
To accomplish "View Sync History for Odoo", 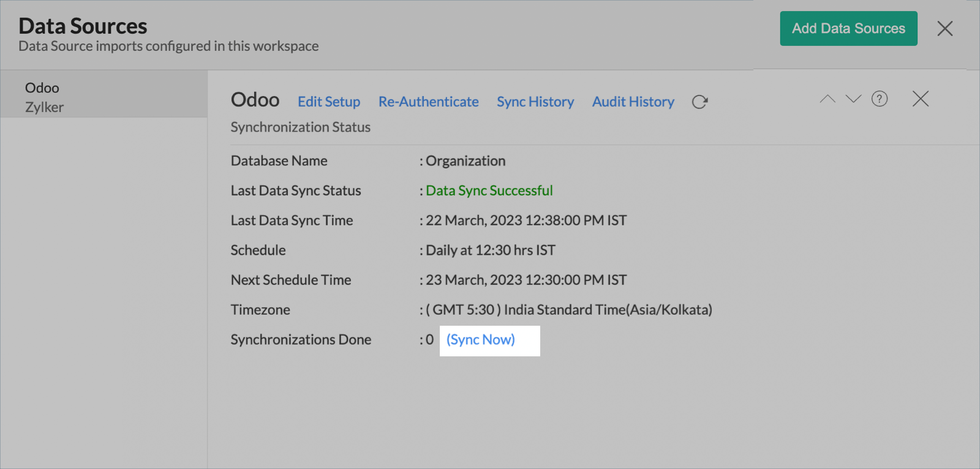I will [535, 102].
